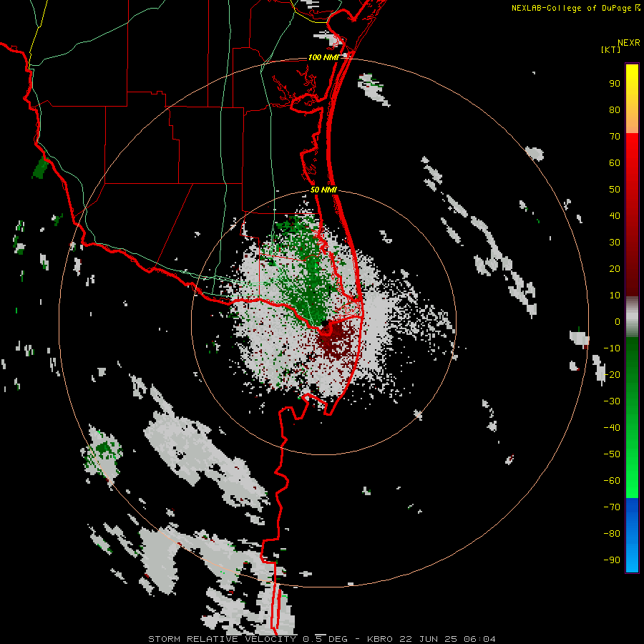The width and height of the screenshot is (644, 644).
Task: Click the 06:04 timestamp in the footer
Action: pos(479,639)
